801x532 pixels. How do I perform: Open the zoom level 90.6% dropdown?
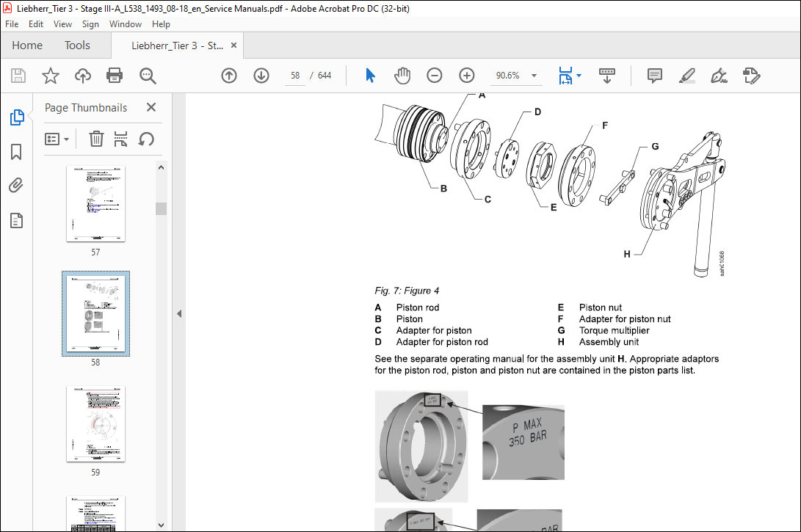pyautogui.click(x=534, y=76)
